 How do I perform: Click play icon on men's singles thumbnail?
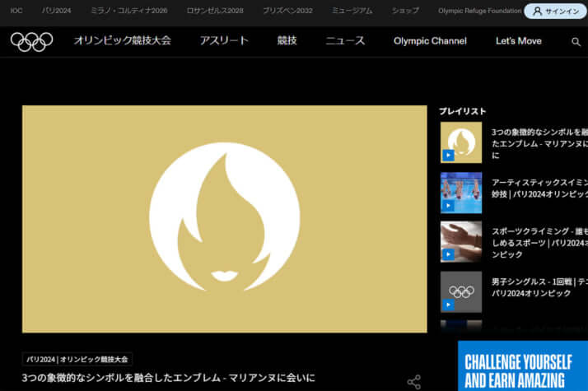pos(448,305)
